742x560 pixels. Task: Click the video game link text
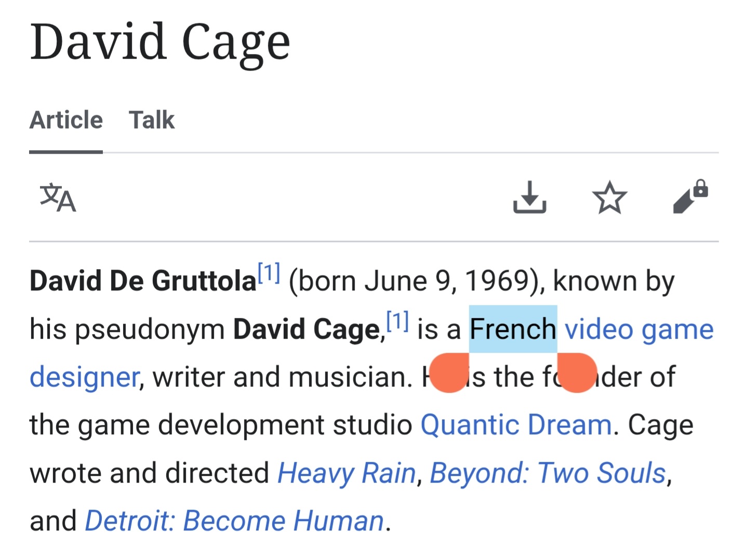pos(639,329)
